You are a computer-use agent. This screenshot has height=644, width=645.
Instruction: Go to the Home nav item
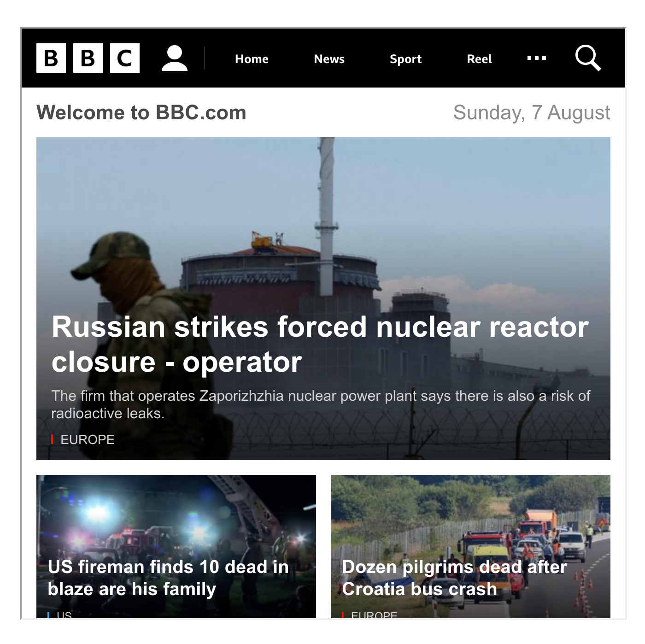pos(252,59)
